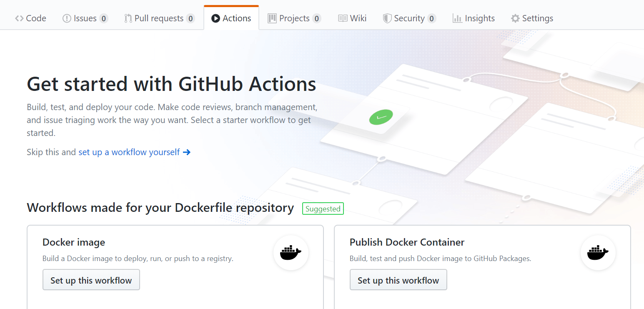Click the Pull requests count badge

pos(190,18)
